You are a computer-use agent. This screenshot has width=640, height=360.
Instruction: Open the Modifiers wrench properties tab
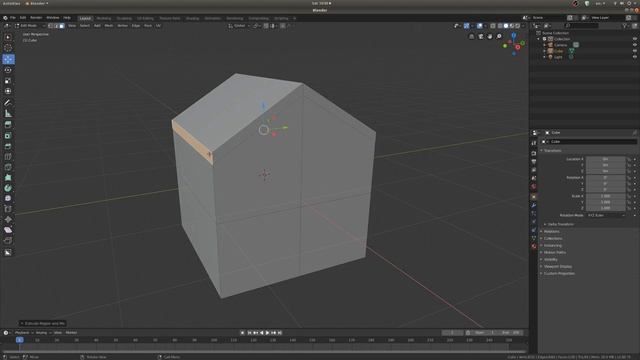533,205
